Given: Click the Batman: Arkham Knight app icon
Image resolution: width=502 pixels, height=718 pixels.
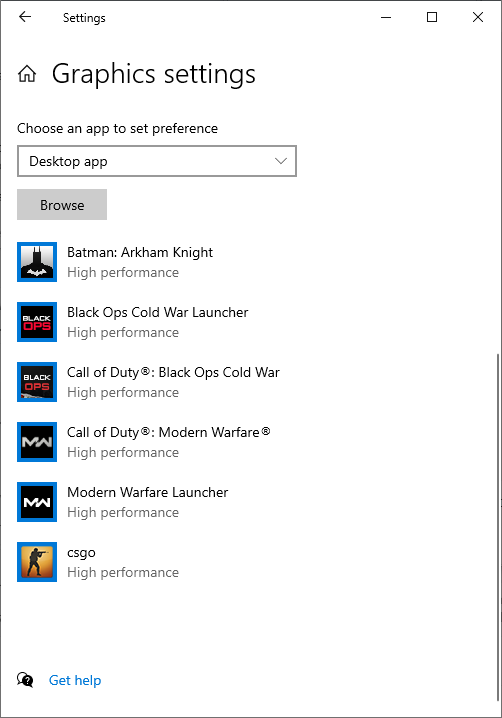Looking at the screenshot, I should point(37,262).
